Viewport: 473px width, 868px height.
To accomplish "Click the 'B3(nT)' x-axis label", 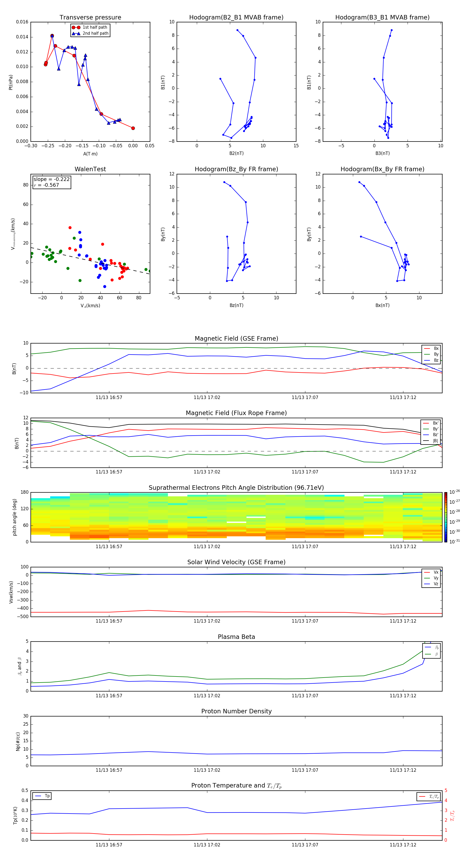I will (382, 153).
